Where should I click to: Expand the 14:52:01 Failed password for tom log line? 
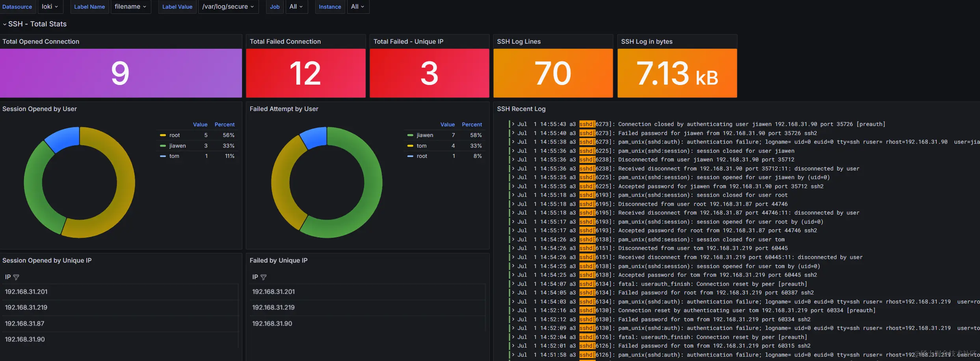coord(513,346)
